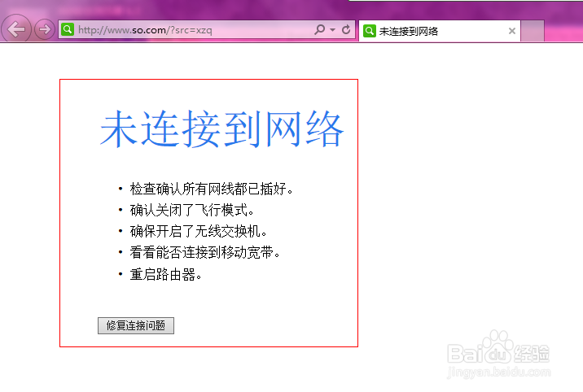Click the text 重启路由器。

[166, 274]
